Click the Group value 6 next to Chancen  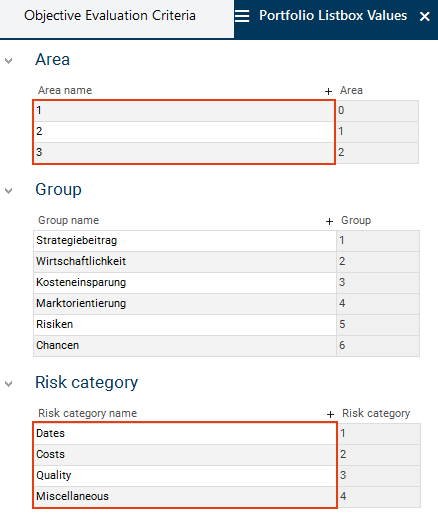(x=378, y=346)
